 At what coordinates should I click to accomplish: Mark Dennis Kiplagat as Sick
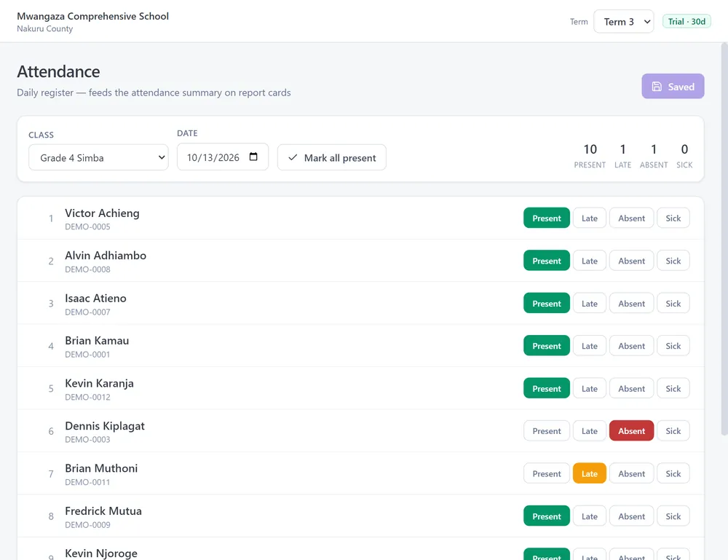tap(673, 431)
